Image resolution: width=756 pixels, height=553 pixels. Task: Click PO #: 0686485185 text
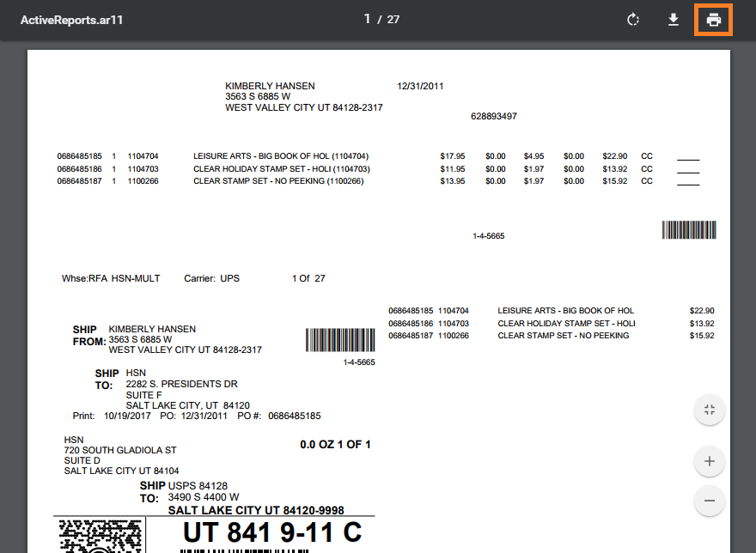tap(278, 416)
